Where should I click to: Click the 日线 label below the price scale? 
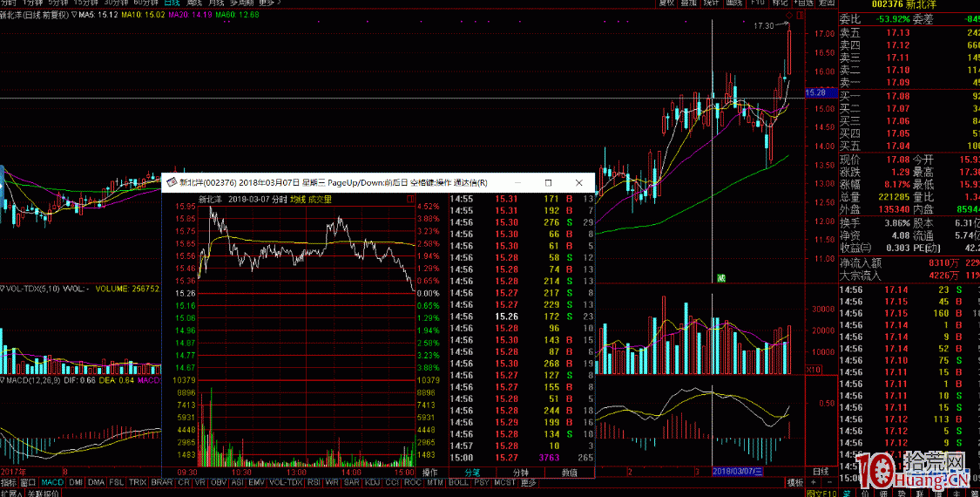(x=820, y=471)
